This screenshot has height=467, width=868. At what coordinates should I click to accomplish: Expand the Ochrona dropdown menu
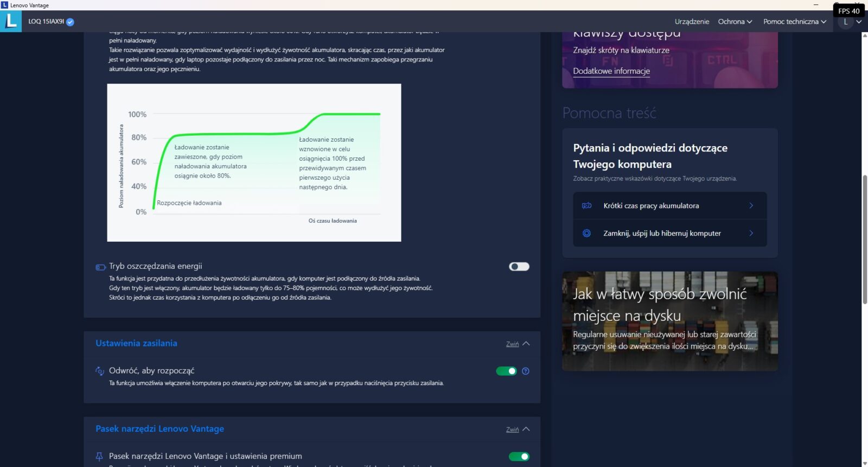pos(735,22)
